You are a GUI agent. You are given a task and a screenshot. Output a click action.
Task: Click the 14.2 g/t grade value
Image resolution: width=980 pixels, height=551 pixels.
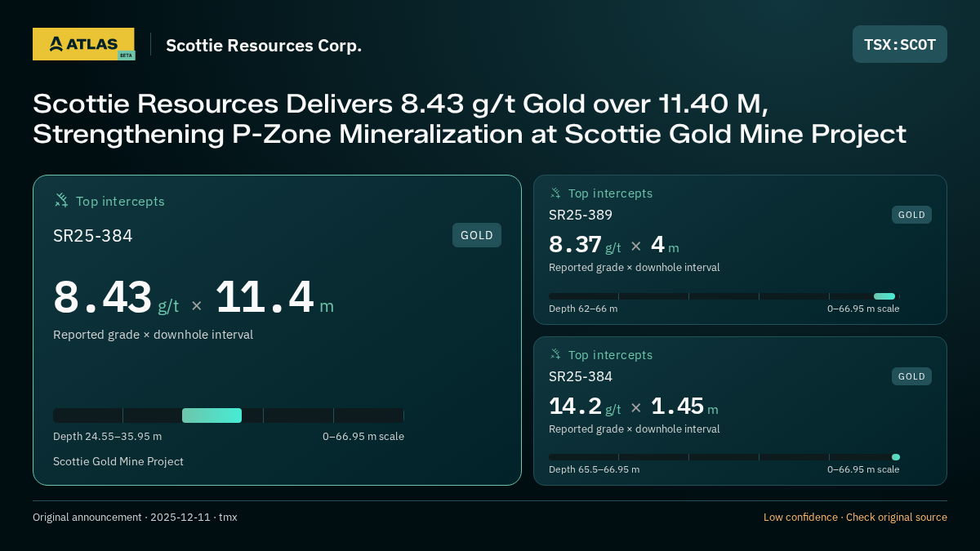[585, 407]
